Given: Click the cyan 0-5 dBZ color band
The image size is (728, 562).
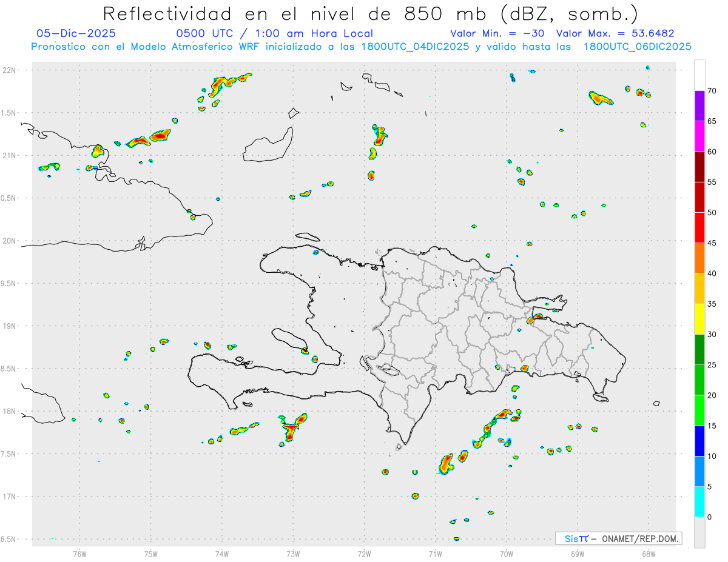Looking at the screenshot, I should click(x=699, y=502).
